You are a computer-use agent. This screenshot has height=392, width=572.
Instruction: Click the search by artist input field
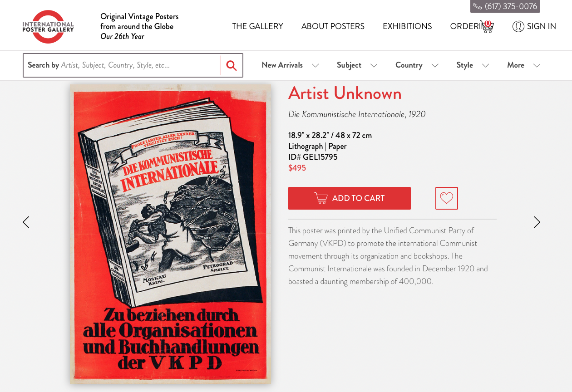click(122, 65)
